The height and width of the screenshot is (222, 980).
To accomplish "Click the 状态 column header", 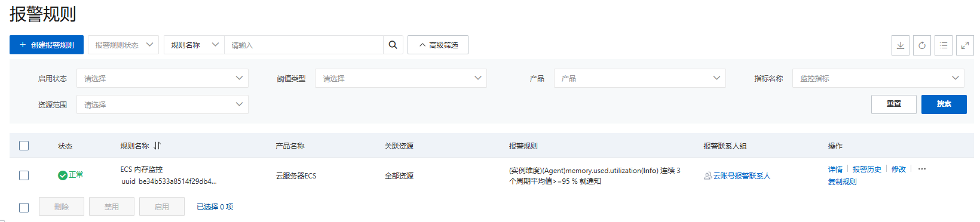I will point(65,146).
